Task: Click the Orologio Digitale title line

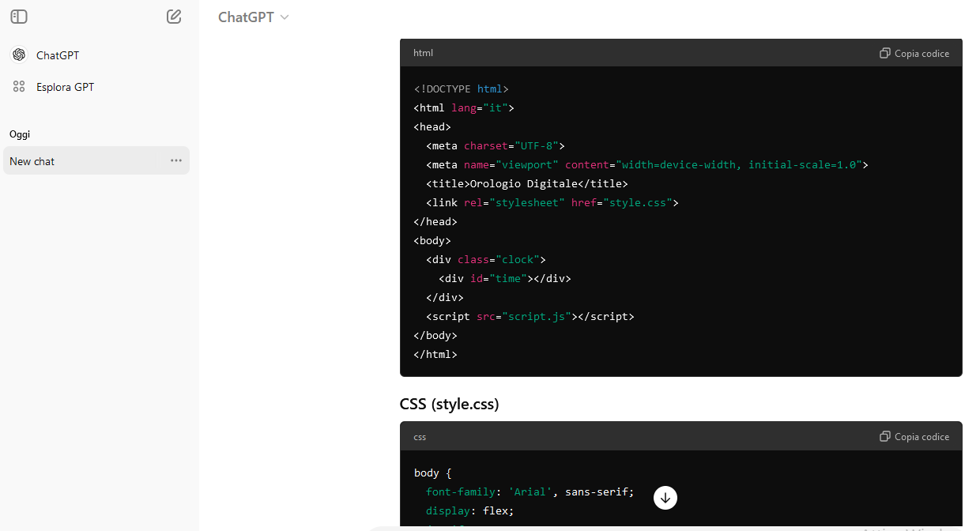Action: (527, 183)
